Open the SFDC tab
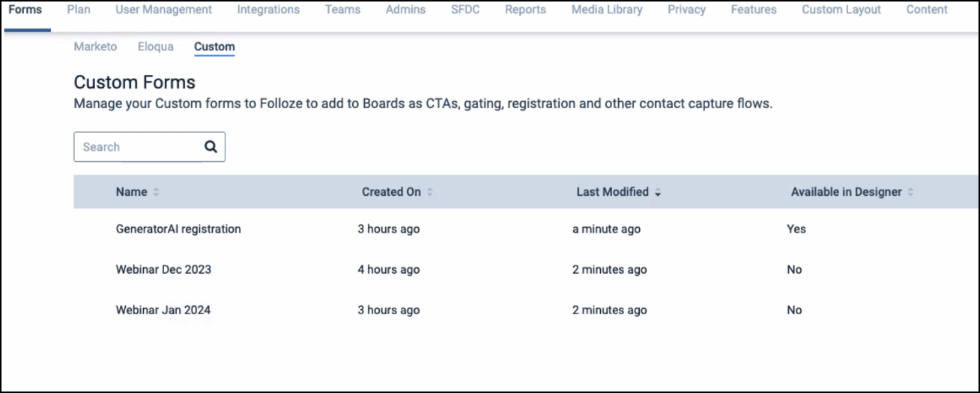980x393 pixels. [465, 10]
